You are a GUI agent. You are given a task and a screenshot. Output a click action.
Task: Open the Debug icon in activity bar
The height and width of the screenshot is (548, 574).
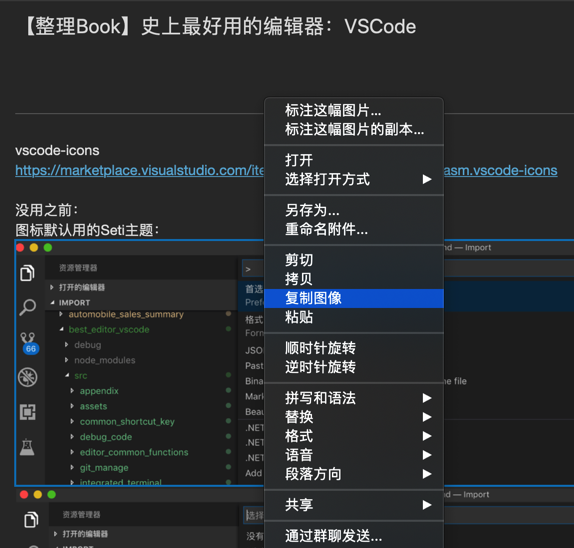[27, 377]
